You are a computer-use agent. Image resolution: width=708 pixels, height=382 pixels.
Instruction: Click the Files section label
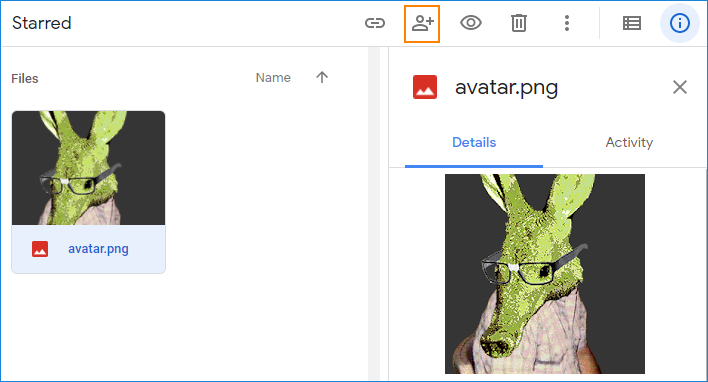click(x=25, y=79)
